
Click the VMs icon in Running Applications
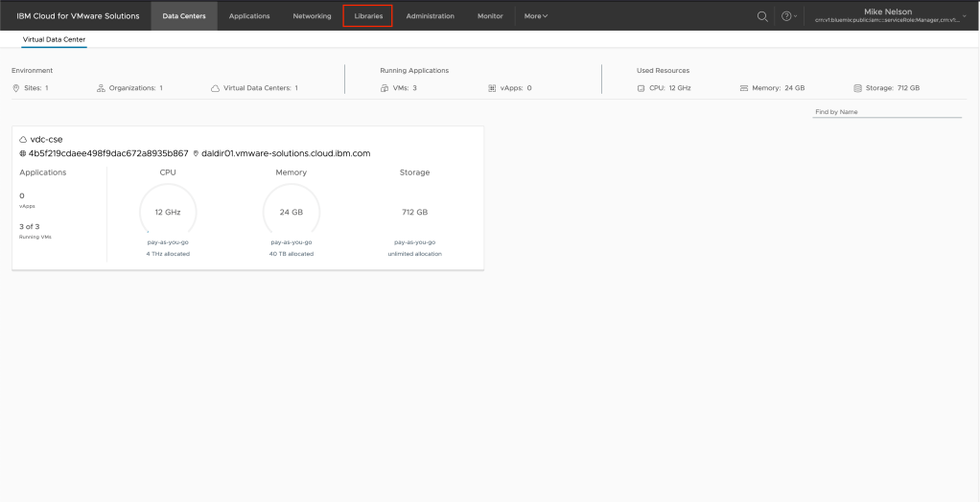385,88
